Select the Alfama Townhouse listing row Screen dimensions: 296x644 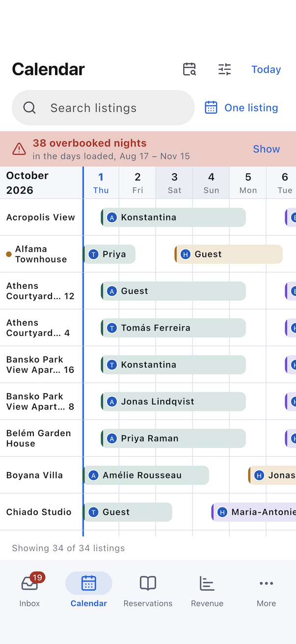[x=41, y=254]
